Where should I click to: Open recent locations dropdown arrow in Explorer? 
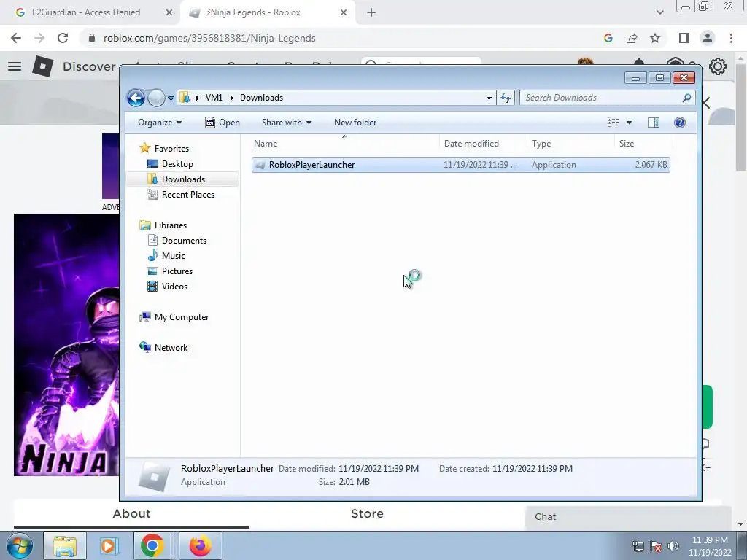(171, 98)
